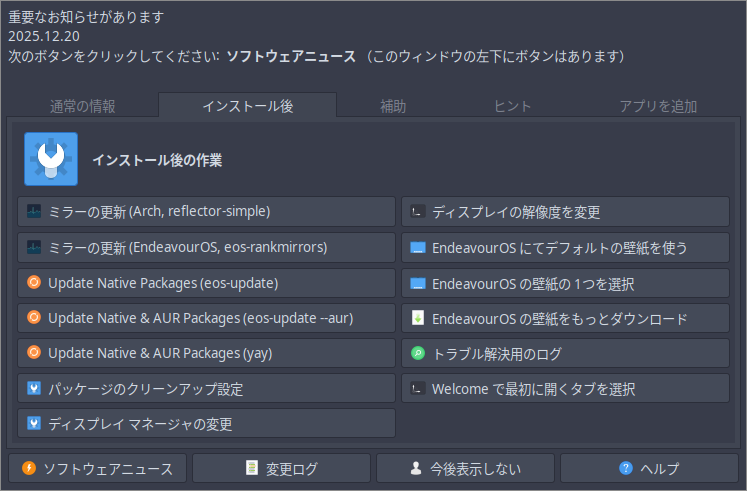The image size is (747, 491).
Task: Click the terminal icon for ディスプレイの解像度を変更
Action: 418,211
